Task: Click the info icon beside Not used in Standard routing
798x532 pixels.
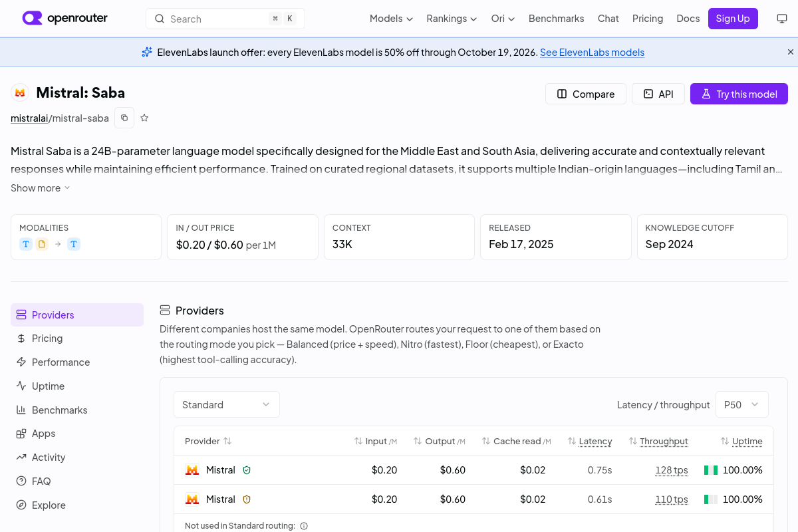Action: tap(304, 526)
